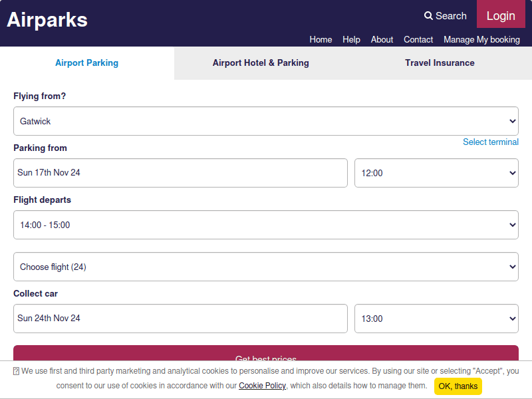Click the Select terminal link
Screen dimensions: 532x399
point(490,142)
